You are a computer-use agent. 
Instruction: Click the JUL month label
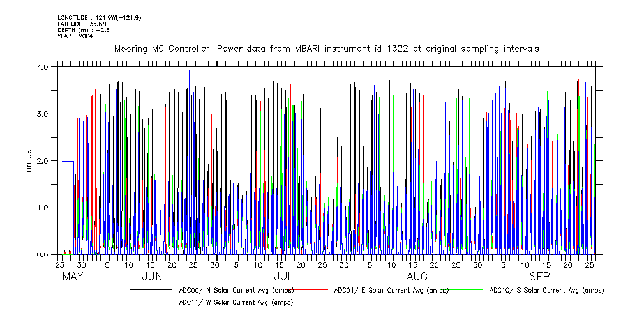point(283,277)
